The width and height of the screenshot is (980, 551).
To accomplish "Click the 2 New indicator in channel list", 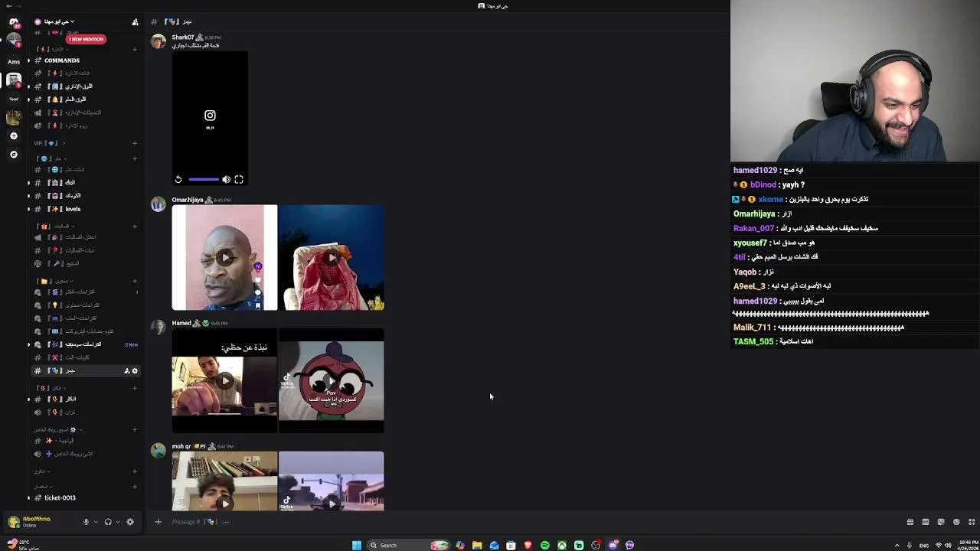I will tap(132, 345).
